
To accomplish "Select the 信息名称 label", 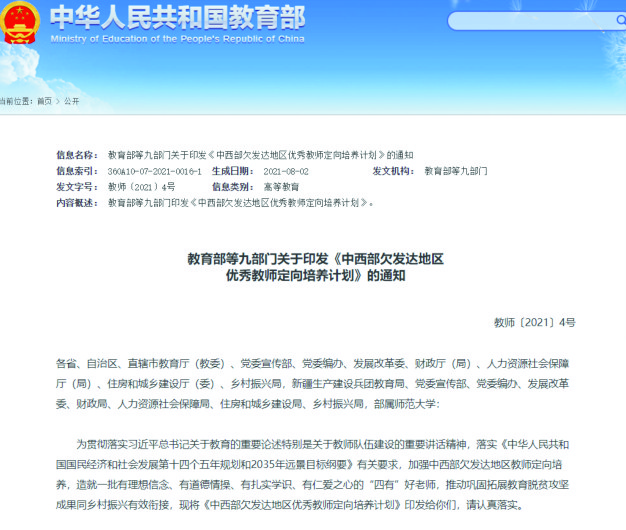I will [77, 155].
